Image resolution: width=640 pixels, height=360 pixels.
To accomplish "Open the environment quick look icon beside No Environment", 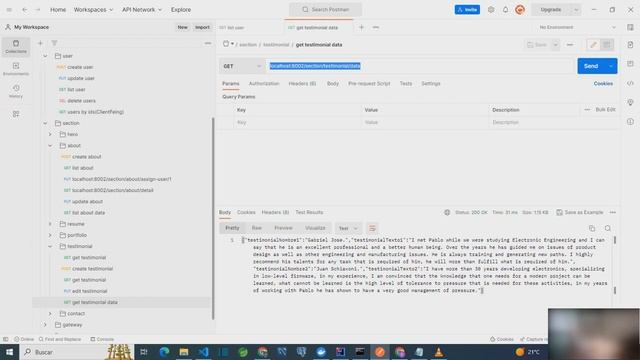I will point(630,27).
